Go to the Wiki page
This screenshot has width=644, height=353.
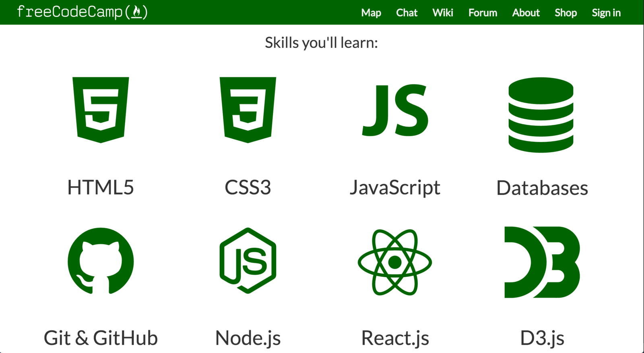click(443, 12)
